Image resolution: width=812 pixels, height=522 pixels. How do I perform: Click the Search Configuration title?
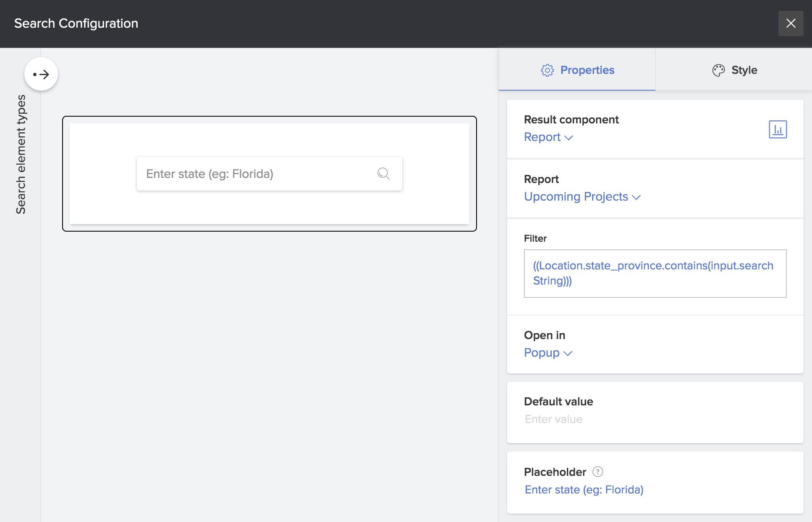click(76, 23)
